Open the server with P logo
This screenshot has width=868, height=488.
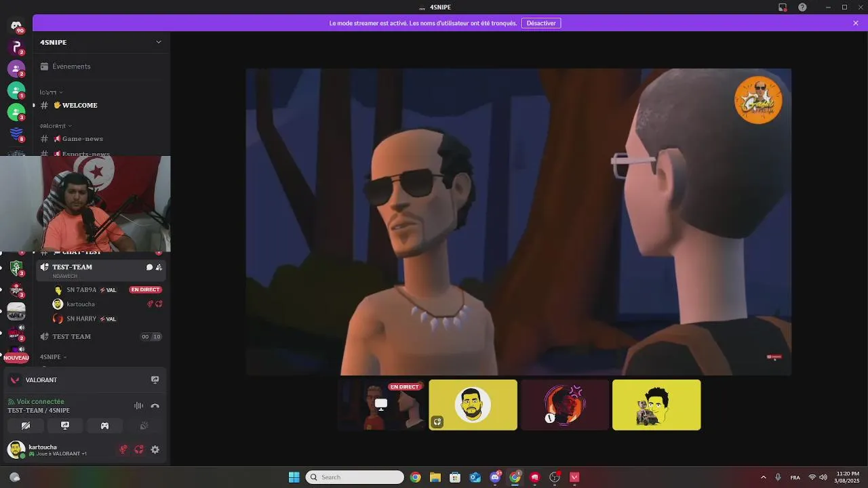(x=16, y=47)
